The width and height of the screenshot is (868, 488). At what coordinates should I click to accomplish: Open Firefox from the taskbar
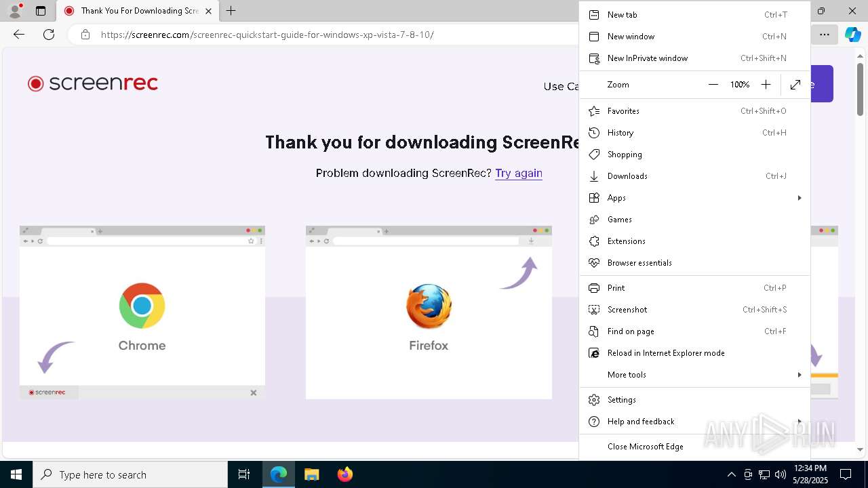[344, 474]
